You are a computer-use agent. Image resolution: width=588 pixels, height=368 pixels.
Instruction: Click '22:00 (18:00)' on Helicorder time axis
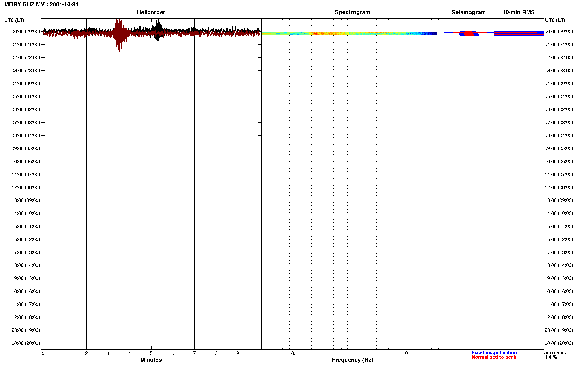pos(26,317)
